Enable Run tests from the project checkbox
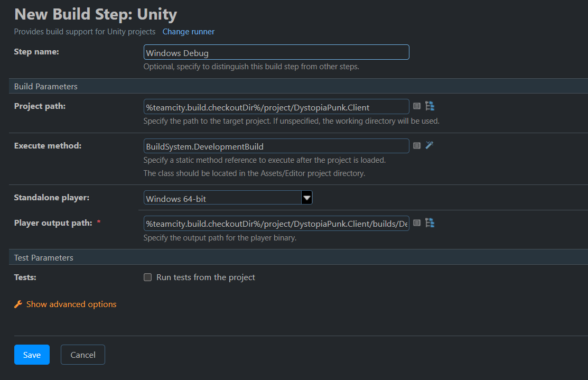Image resolution: width=588 pixels, height=380 pixels. pos(148,277)
